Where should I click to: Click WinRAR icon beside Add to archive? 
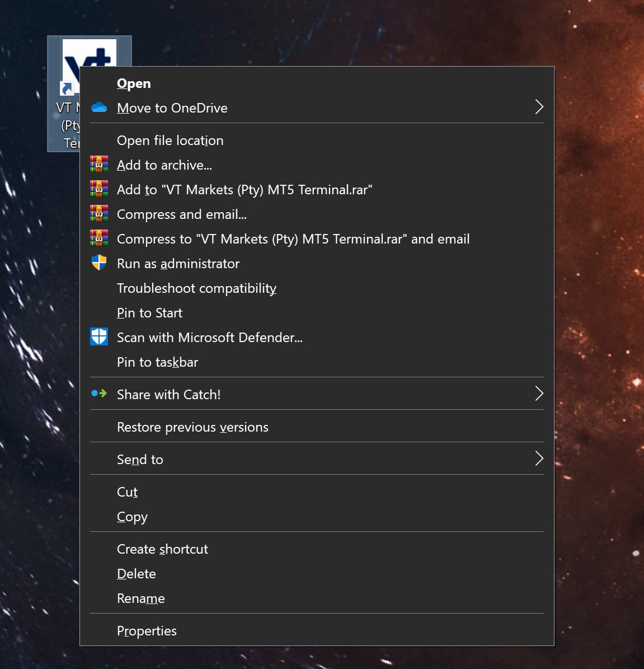click(x=99, y=164)
